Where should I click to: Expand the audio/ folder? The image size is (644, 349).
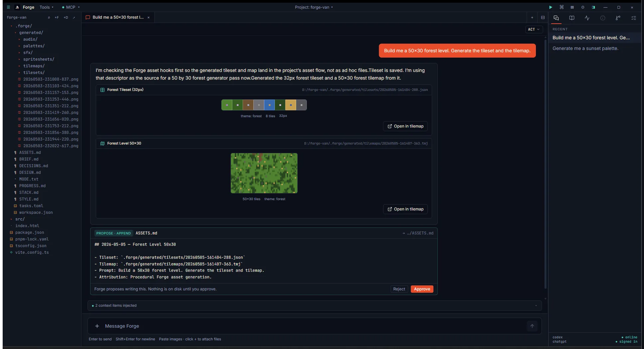30,39
